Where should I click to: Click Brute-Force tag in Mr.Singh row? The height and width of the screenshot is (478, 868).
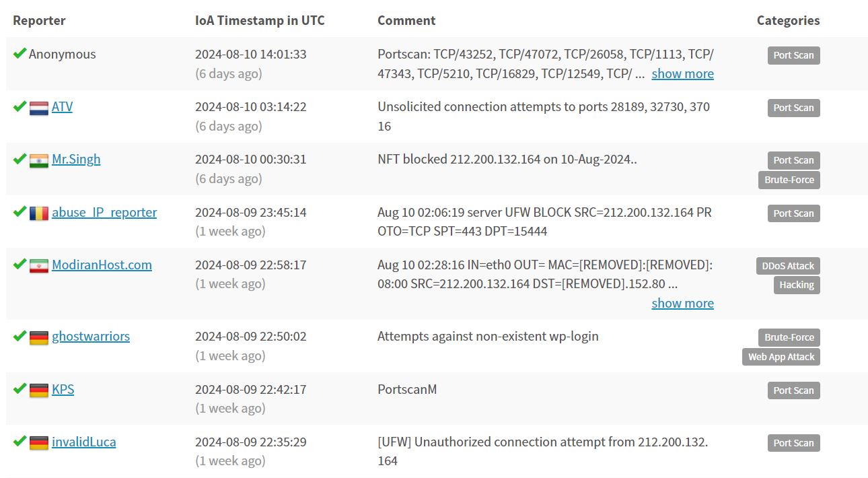click(789, 180)
